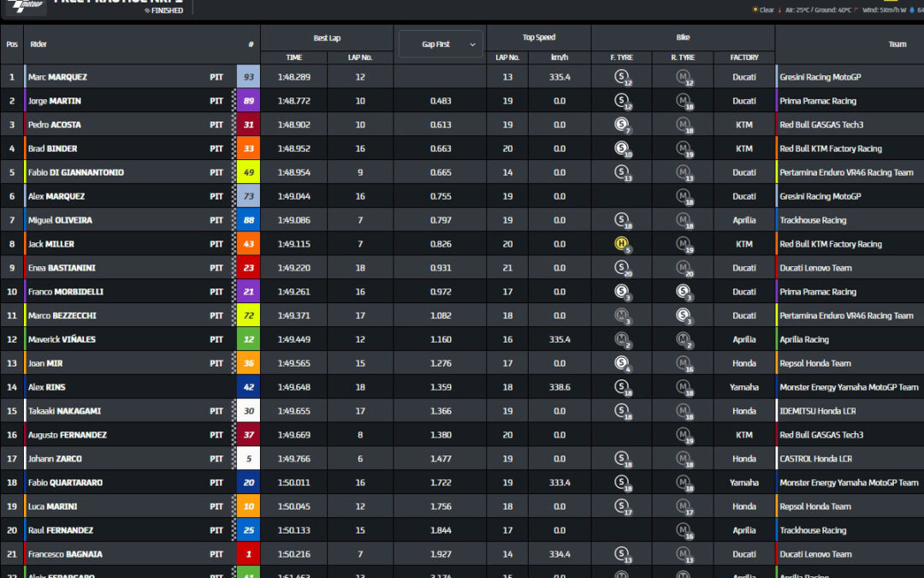
Task: Open the Gap First dropdown
Action: [441, 45]
